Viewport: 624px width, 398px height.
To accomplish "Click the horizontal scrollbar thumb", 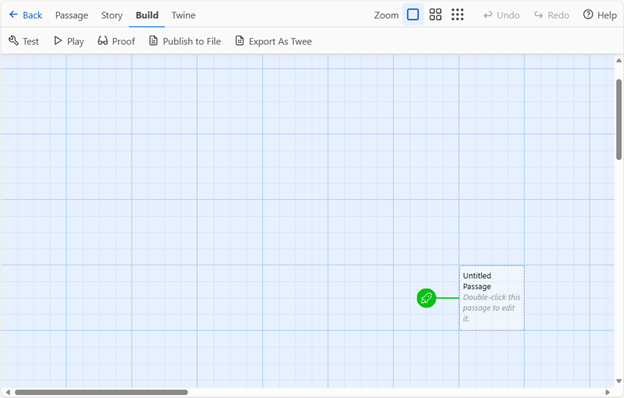I will 101,392.
